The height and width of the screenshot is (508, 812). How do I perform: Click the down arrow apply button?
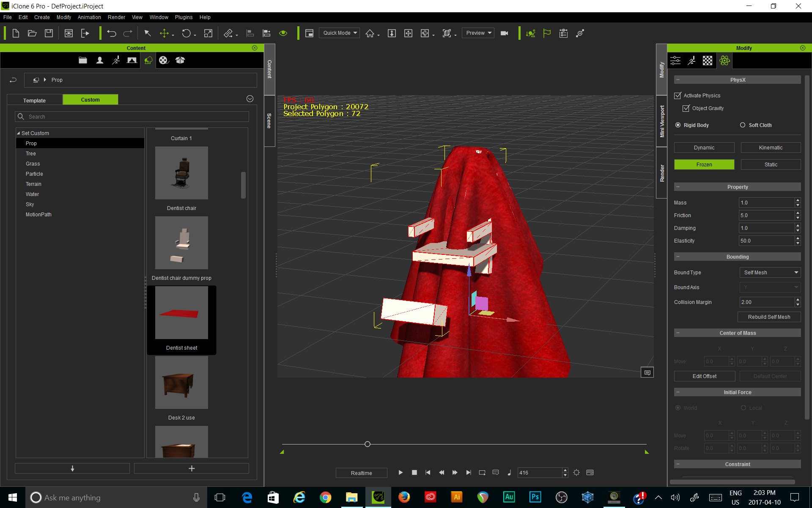[72, 469]
